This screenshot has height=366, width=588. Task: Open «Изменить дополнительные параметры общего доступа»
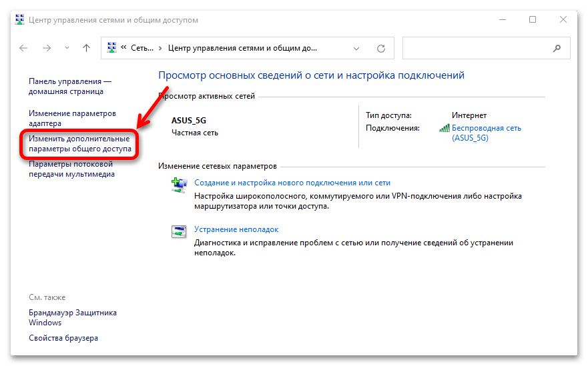[x=79, y=143]
